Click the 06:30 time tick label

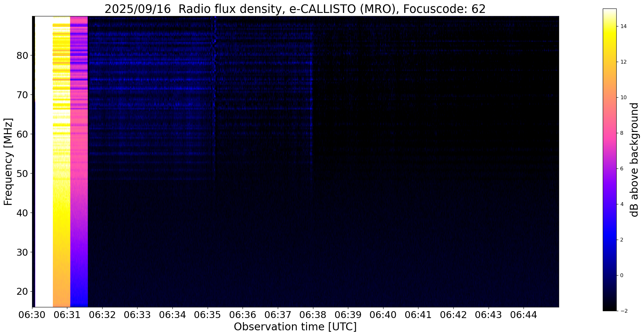point(32,315)
